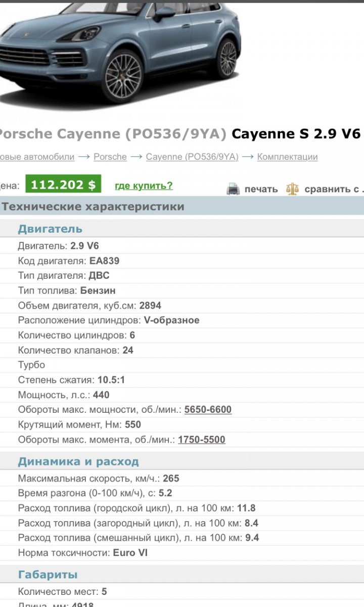Open the 'Porsche' breadcrumb link

[110, 157]
